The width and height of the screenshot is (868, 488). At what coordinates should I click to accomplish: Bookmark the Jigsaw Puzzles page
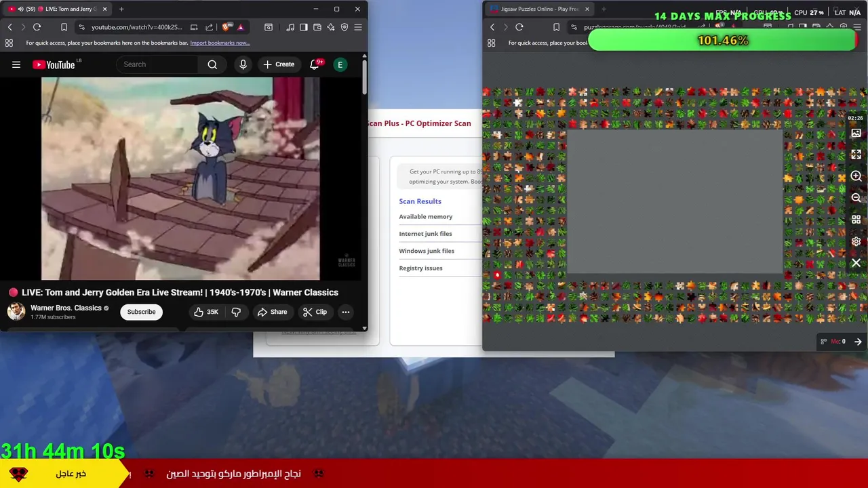pos(556,27)
